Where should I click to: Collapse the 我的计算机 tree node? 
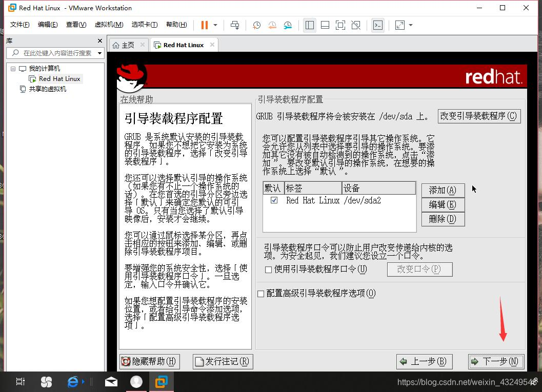(13, 69)
